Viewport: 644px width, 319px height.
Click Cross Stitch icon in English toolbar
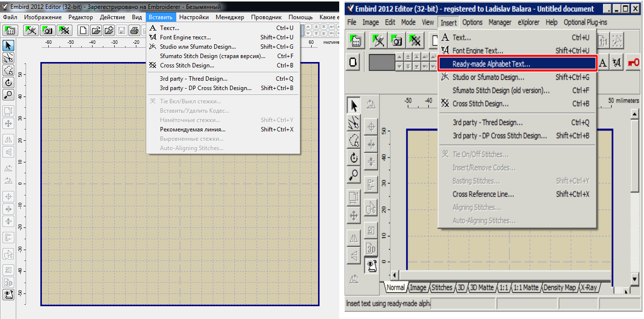tap(416, 40)
